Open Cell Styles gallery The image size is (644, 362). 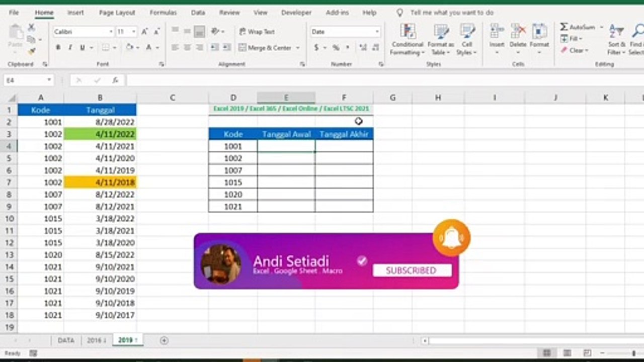(467, 39)
